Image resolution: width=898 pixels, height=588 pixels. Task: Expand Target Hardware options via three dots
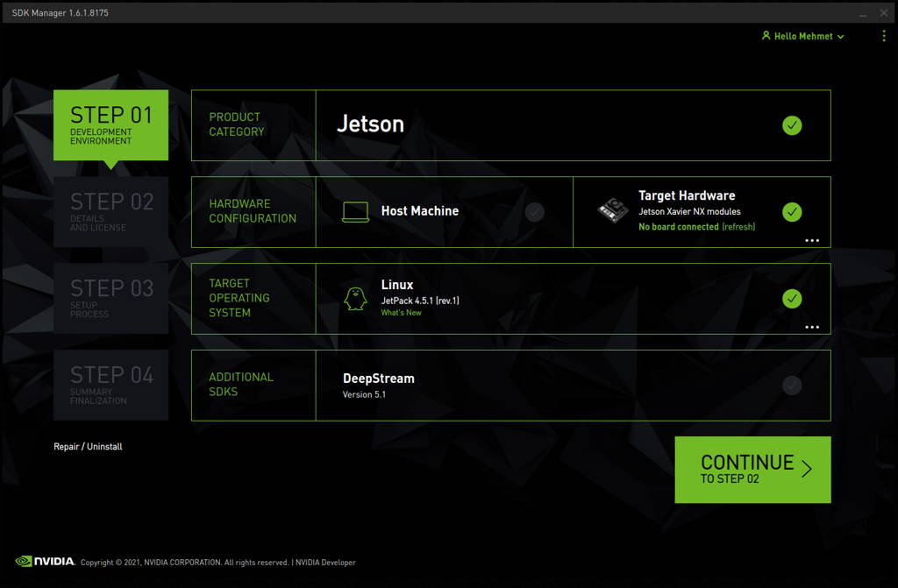pos(812,240)
